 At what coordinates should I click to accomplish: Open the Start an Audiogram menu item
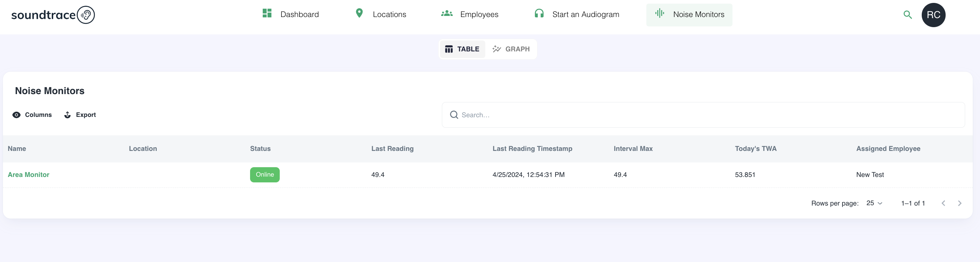tap(585, 14)
